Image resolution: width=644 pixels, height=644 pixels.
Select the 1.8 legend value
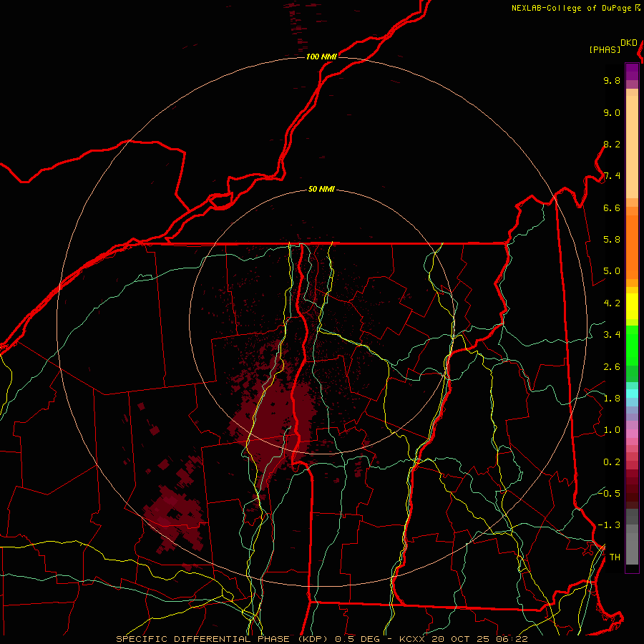pyautogui.click(x=612, y=399)
